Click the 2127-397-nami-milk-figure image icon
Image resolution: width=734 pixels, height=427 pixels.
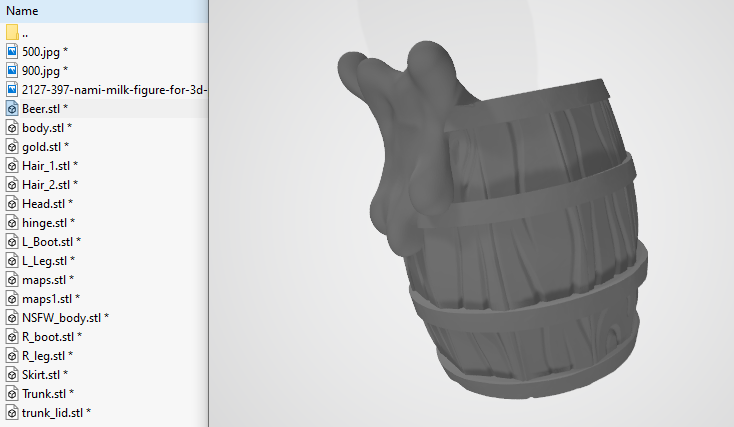point(12,89)
